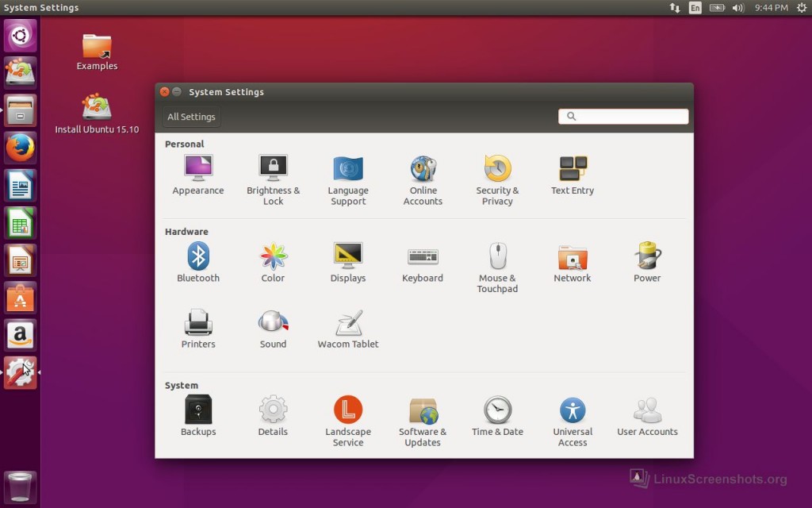Click the All Settings button

coord(191,117)
